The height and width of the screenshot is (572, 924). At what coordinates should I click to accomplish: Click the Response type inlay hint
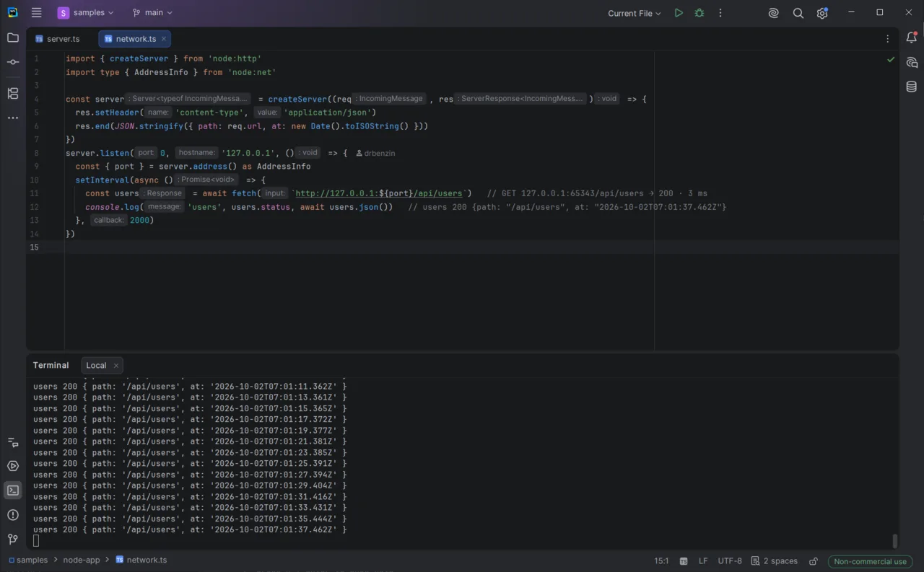click(x=163, y=193)
